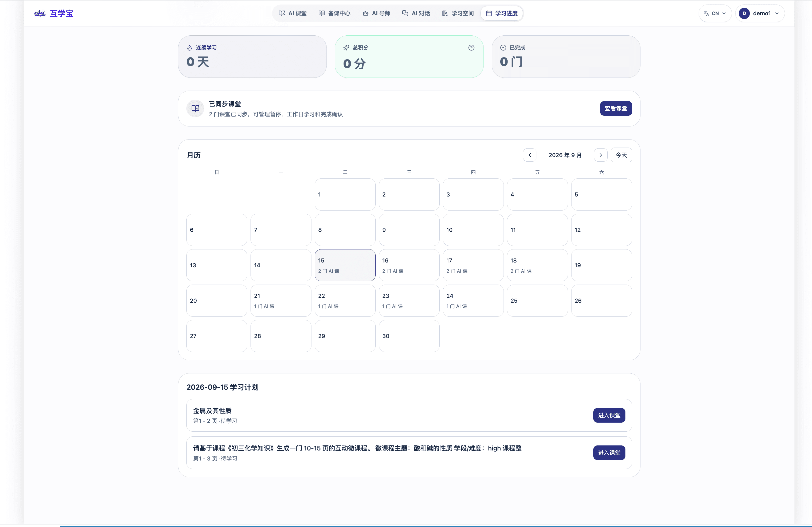The width and height of the screenshot is (812, 527).
Task: Select calendar day 18
Action: 537,265
